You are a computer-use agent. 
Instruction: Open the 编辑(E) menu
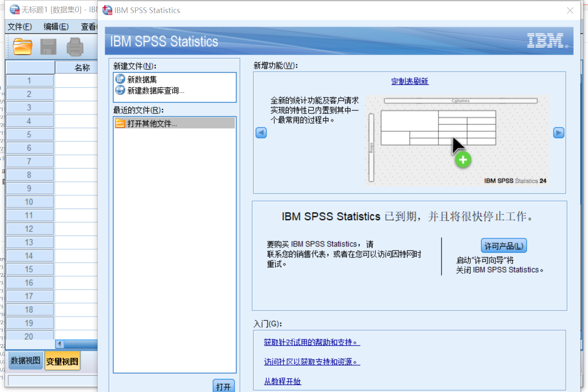click(x=56, y=27)
